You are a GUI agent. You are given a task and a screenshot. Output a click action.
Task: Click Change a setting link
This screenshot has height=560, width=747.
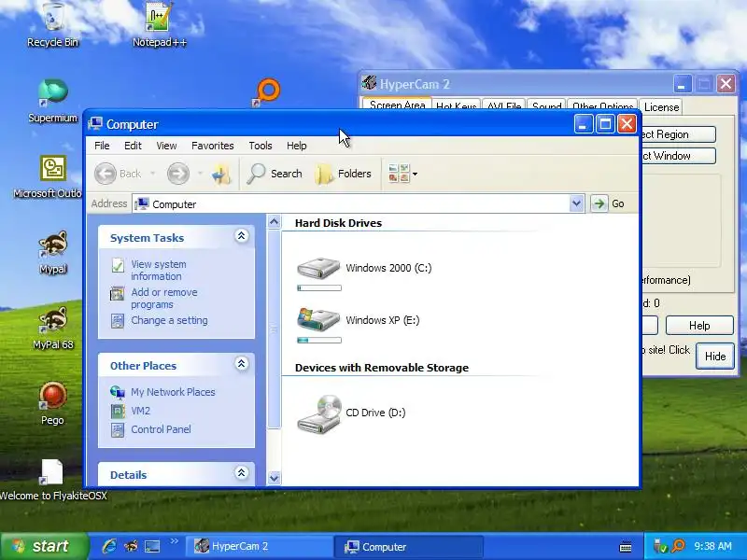pos(169,320)
